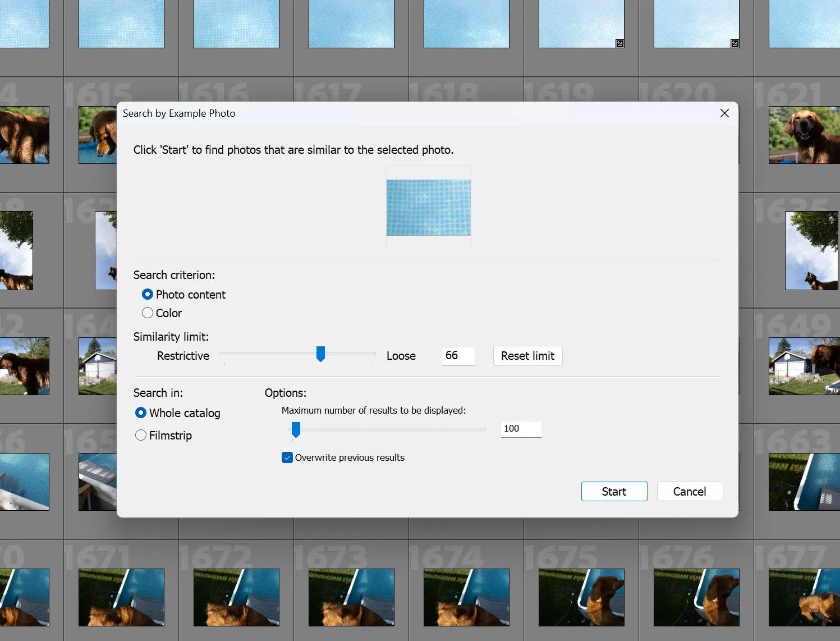This screenshot has width=840, height=641.
Task: Select the Photo content search criterion
Action: [148, 294]
